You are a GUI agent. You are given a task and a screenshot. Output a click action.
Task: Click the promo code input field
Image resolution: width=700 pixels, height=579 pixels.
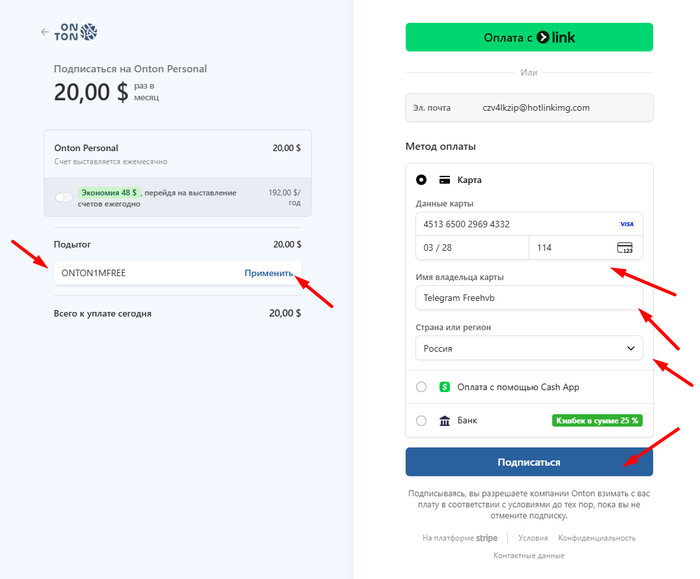click(145, 273)
